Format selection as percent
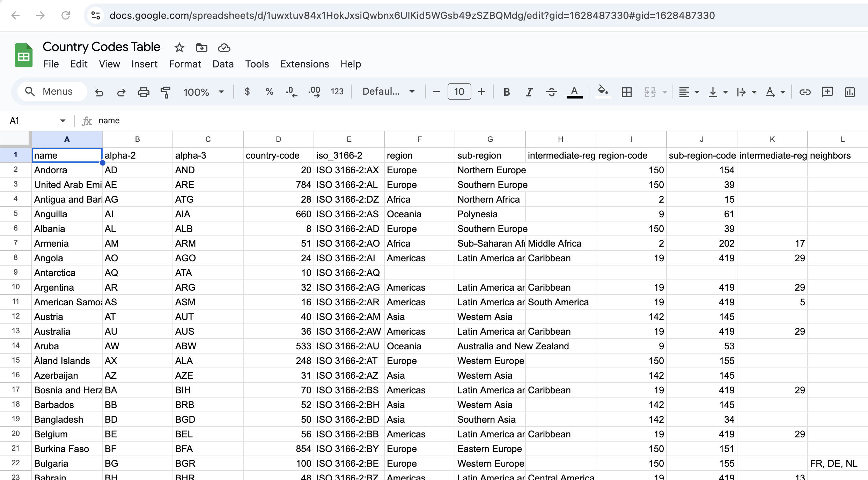This screenshot has width=868, height=480. tap(269, 92)
